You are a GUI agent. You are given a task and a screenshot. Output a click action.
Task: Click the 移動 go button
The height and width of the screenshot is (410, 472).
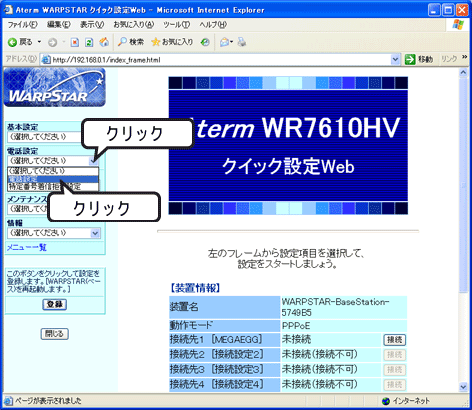click(x=419, y=60)
